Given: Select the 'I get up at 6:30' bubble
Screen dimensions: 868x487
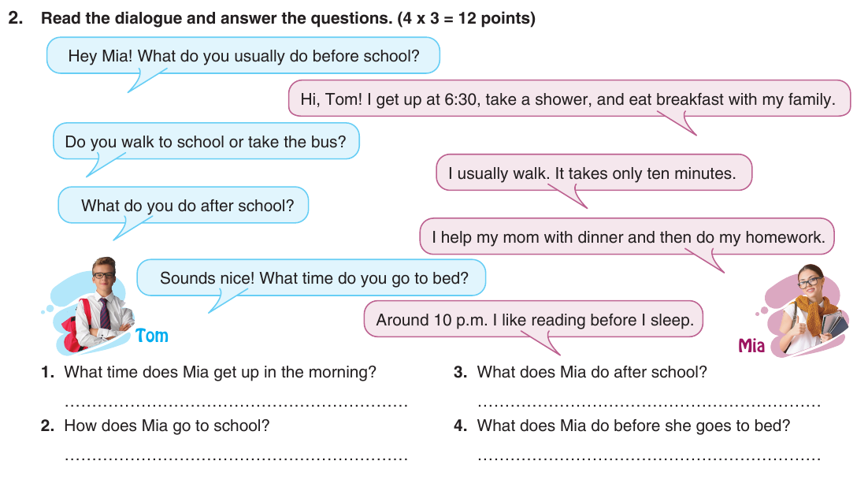Looking at the screenshot, I should 569,99.
